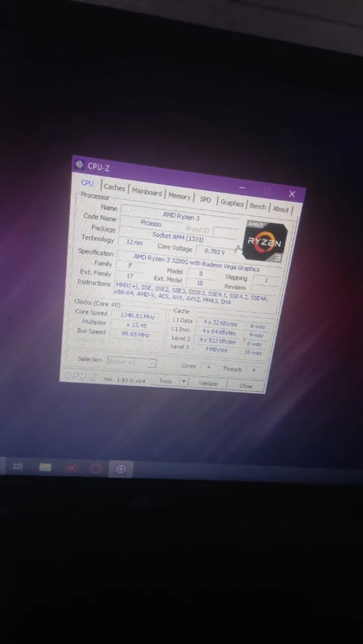Viewport: 363px width, 644px height.
Task: Click the Family value F
Action: (x=130, y=265)
